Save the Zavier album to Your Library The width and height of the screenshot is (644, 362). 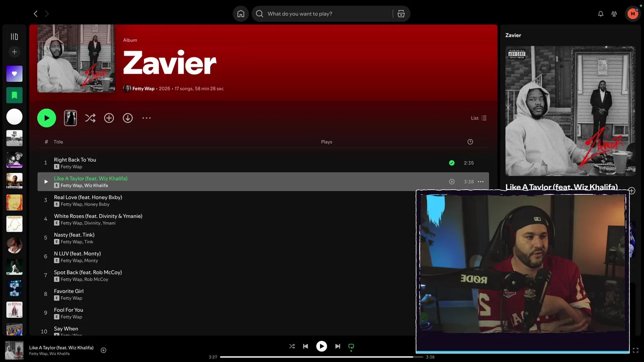(109, 118)
